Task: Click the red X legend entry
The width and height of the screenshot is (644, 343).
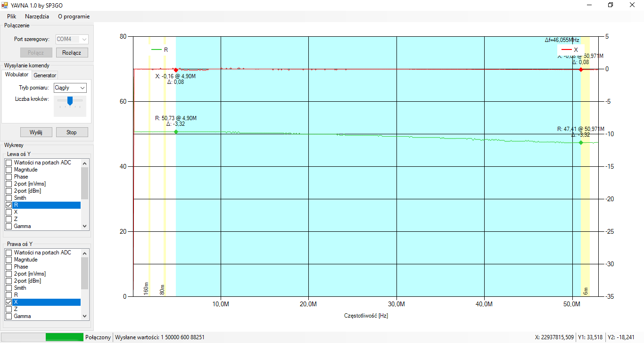Action: pos(570,49)
